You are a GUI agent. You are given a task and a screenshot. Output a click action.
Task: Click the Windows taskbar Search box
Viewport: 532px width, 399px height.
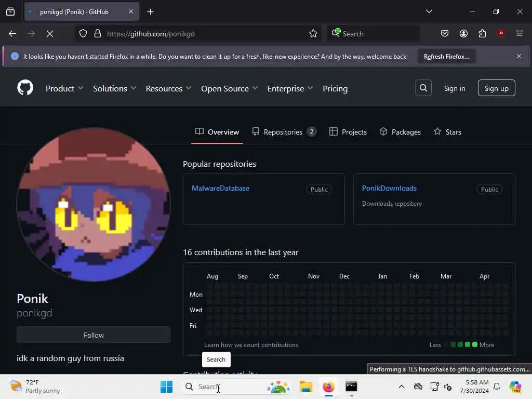[237, 387]
